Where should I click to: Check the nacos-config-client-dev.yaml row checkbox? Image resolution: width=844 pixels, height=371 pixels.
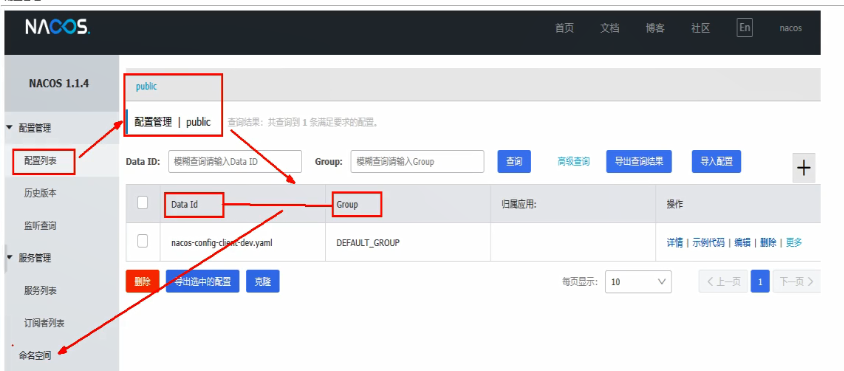click(143, 241)
